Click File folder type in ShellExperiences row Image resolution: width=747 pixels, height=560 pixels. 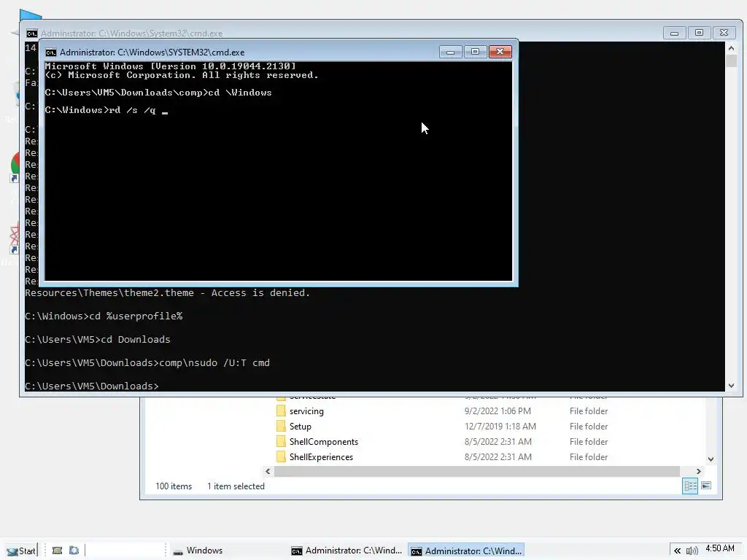point(589,456)
